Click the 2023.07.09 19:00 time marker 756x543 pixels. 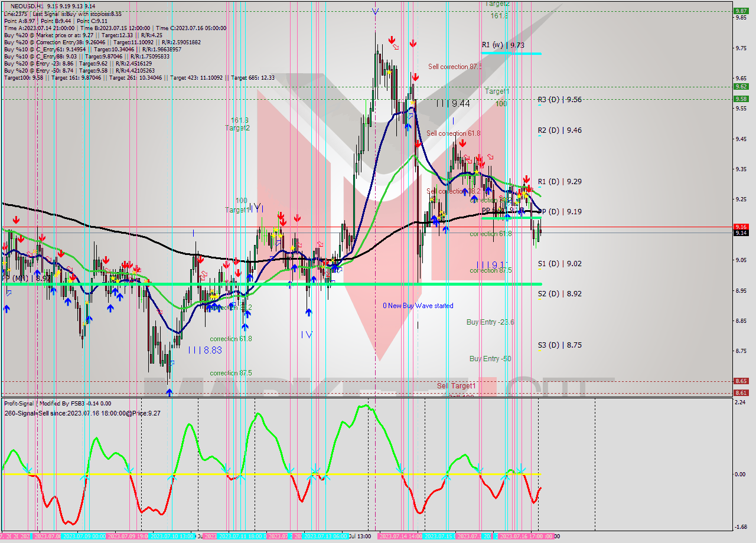point(128,537)
